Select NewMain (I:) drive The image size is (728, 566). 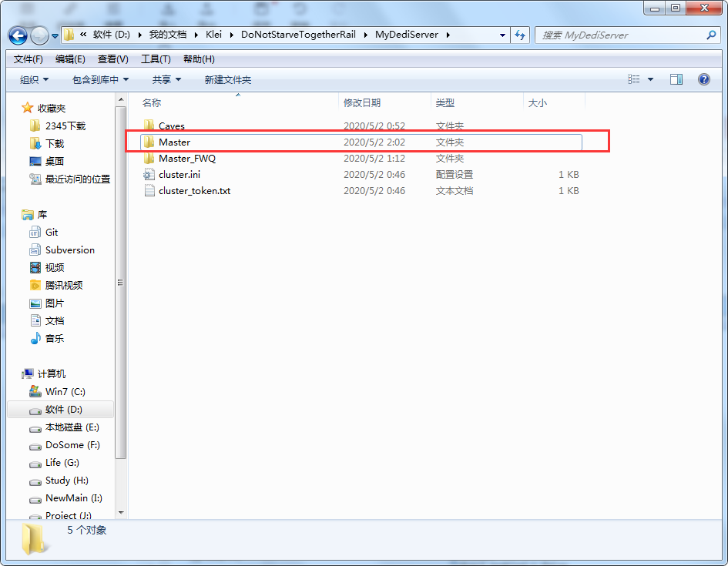tap(73, 497)
